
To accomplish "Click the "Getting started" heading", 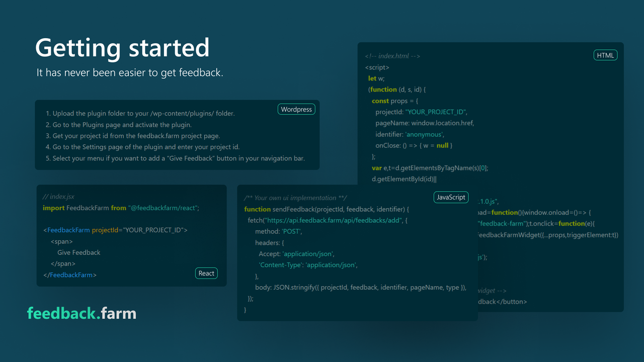I will pyautogui.click(x=122, y=48).
